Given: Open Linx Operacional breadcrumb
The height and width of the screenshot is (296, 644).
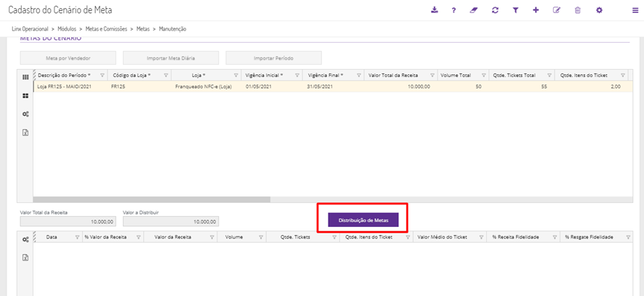Looking at the screenshot, I should pos(31,29).
